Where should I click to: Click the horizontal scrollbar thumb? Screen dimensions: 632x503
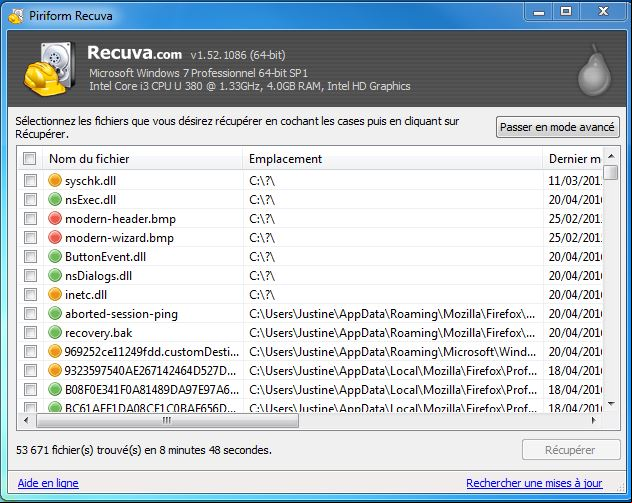tap(167, 420)
